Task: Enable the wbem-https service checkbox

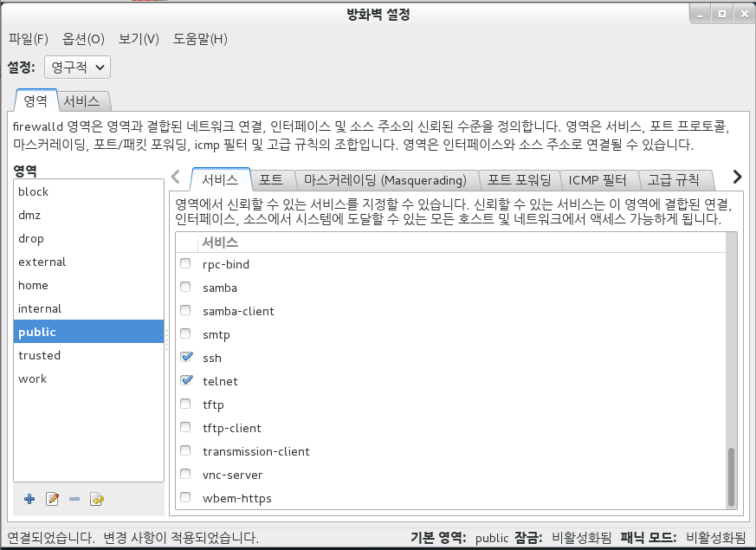Action: tap(185, 497)
